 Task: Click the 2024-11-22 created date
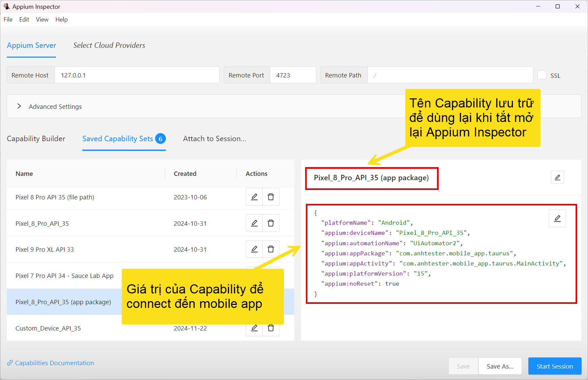point(190,328)
